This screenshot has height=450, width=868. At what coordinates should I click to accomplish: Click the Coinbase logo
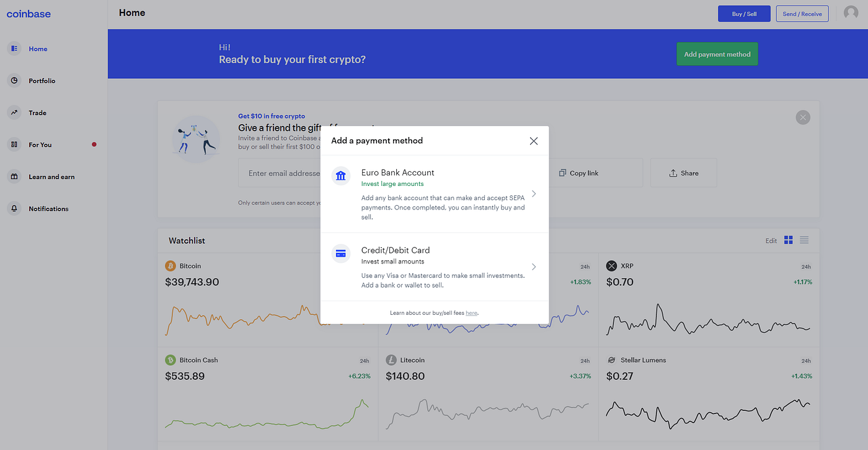click(x=29, y=14)
